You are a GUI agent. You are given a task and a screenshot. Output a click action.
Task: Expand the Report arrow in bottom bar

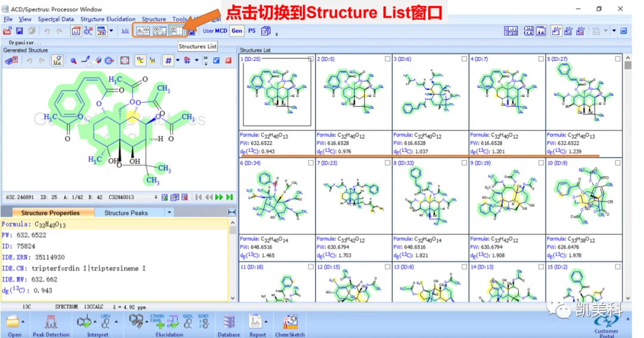[266, 321]
